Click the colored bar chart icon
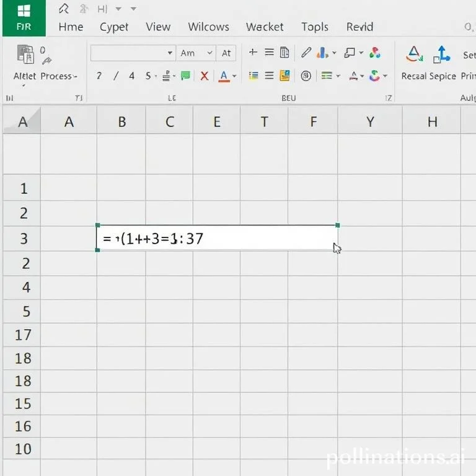This screenshot has height=476, width=476. (x=322, y=53)
